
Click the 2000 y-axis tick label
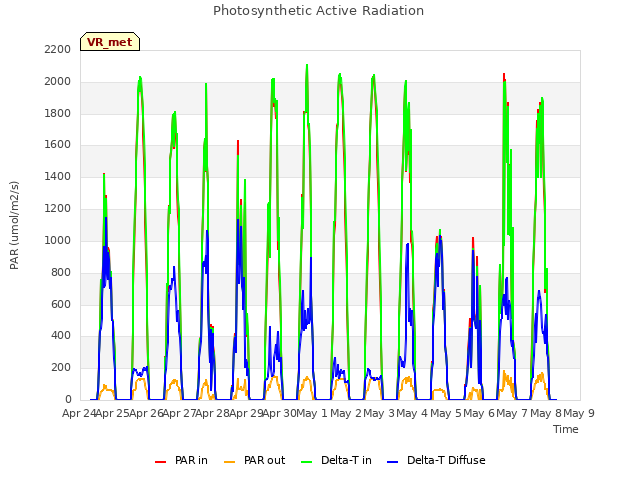(x=58, y=81)
